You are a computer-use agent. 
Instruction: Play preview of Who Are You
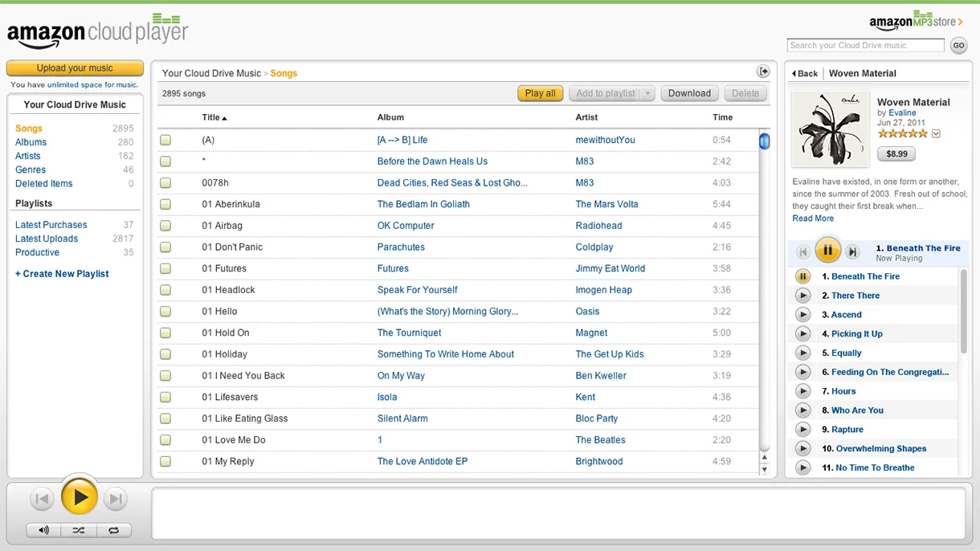point(802,410)
